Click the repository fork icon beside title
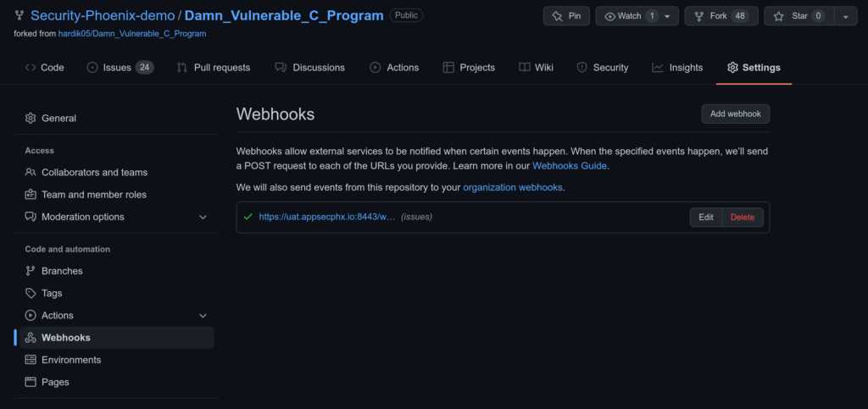 tap(19, 15)
